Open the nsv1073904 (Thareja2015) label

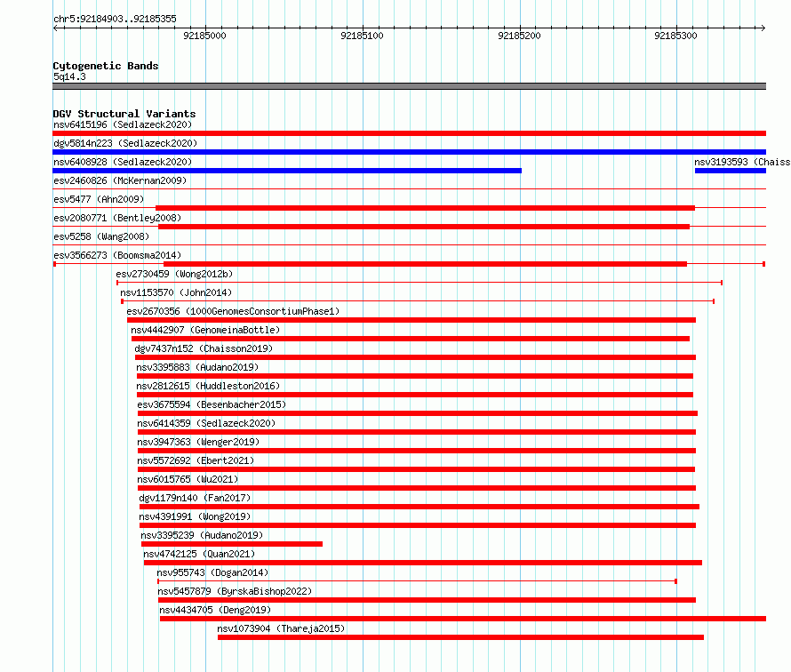pyautogui.click(x=281, y=628)
